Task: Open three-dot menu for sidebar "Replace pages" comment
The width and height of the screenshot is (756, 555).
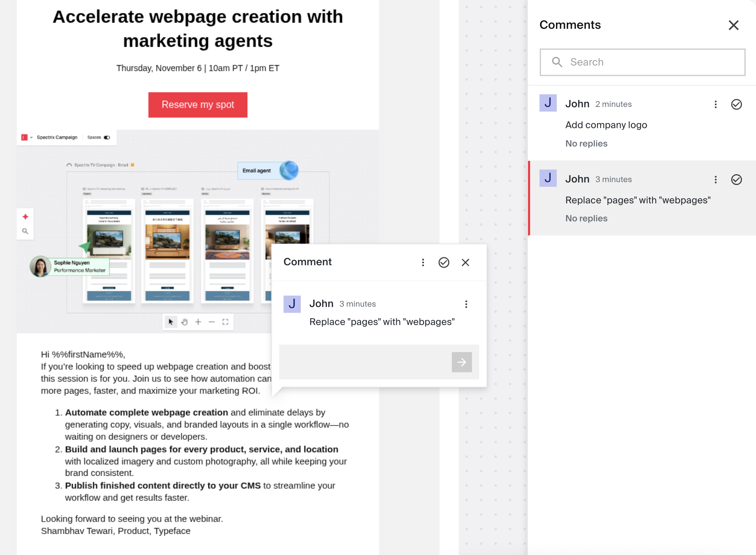Action: [715, 180]
